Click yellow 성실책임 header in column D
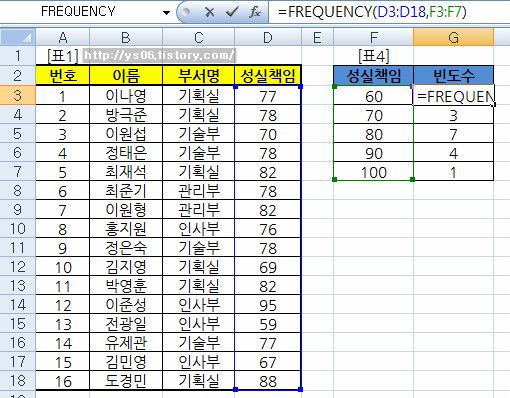This screenshot has width=510, height=398. (268, 75)
